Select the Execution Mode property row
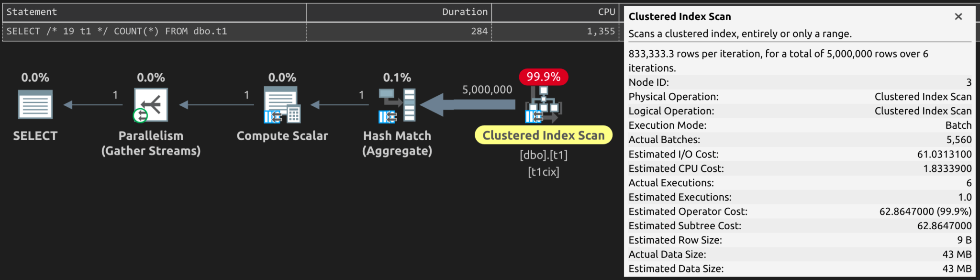 click(x=799, y=125)
